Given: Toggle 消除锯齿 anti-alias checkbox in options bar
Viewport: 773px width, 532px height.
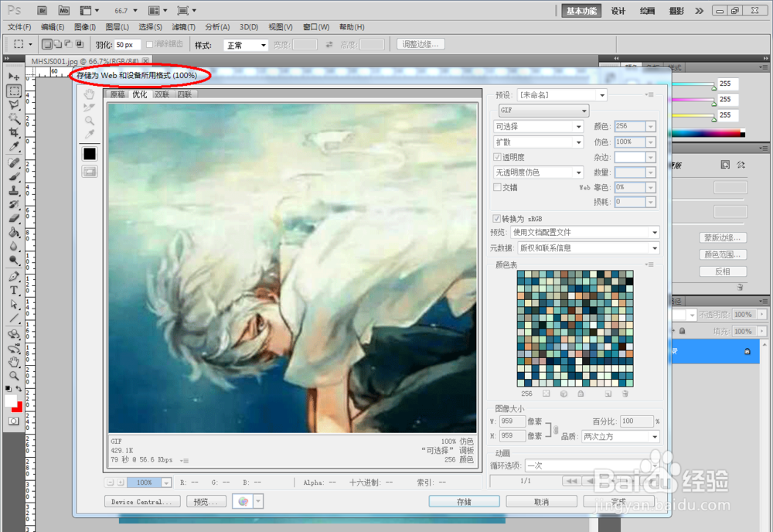Looking at the screenshot, I should point(149,44).
